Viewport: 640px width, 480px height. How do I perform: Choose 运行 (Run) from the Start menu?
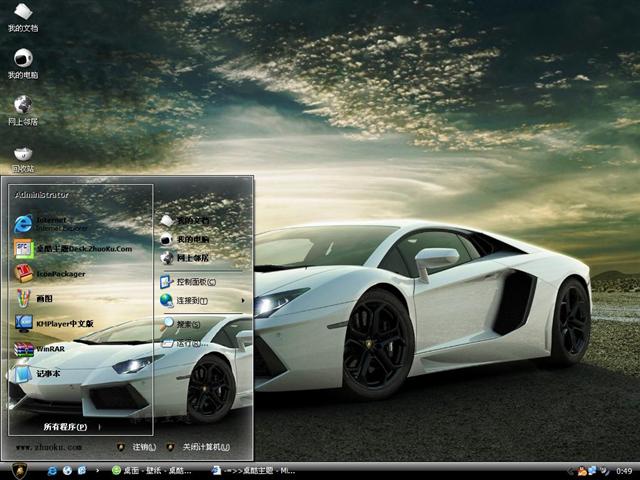tap(188, 342)
